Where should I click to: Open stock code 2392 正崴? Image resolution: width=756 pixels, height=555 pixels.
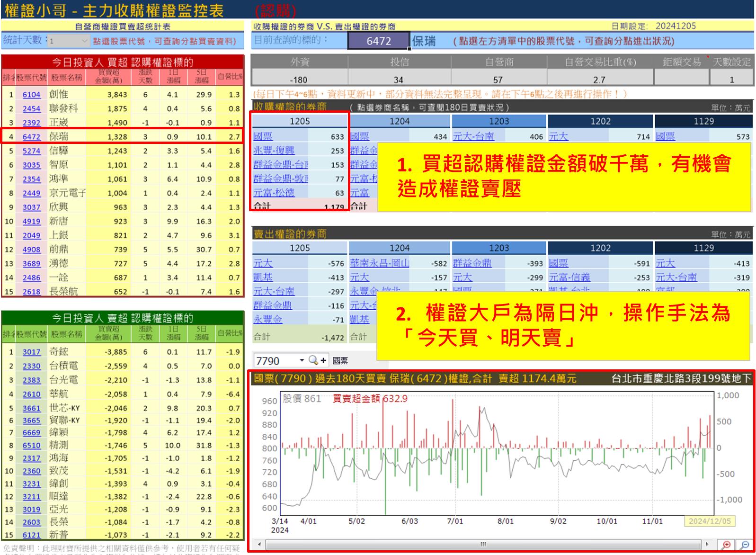pyautogui.click(x=31, y=123)
